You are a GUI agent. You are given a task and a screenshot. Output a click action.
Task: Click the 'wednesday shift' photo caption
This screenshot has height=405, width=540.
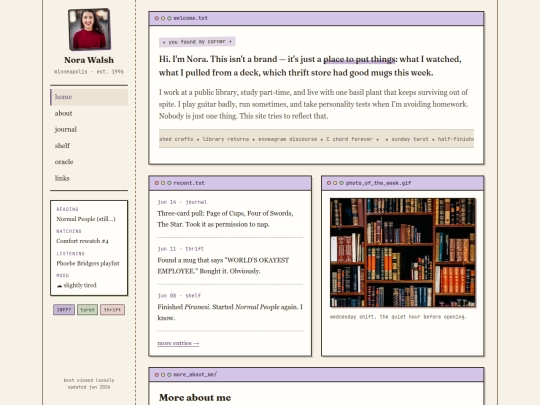pyautogui.click(x=398, y=317)
